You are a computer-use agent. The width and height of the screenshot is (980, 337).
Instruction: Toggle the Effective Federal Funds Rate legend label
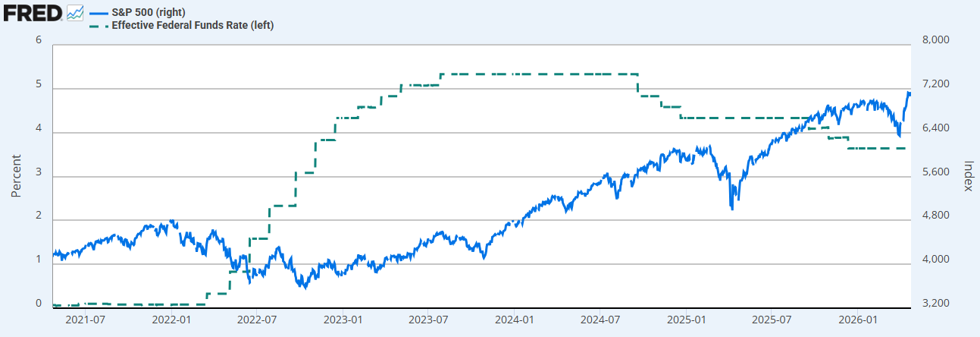point(193,25)
